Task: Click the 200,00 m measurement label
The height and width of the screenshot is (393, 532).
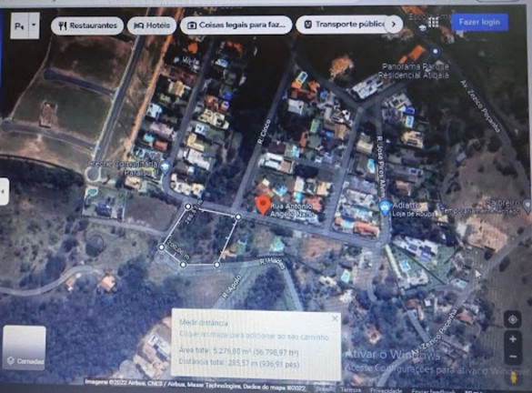Action: (177, 251)
